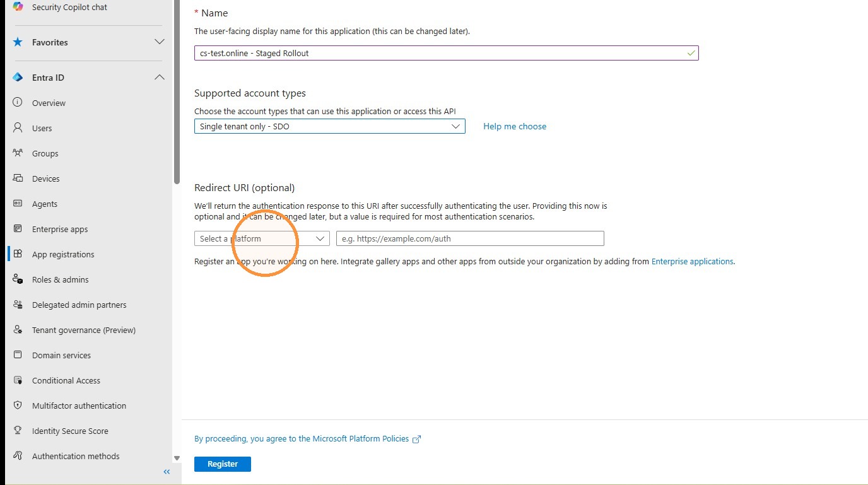The width and height of the screenshot is (868, 485).
Task: Open Identity Secure Score
Action: [70, 431]
